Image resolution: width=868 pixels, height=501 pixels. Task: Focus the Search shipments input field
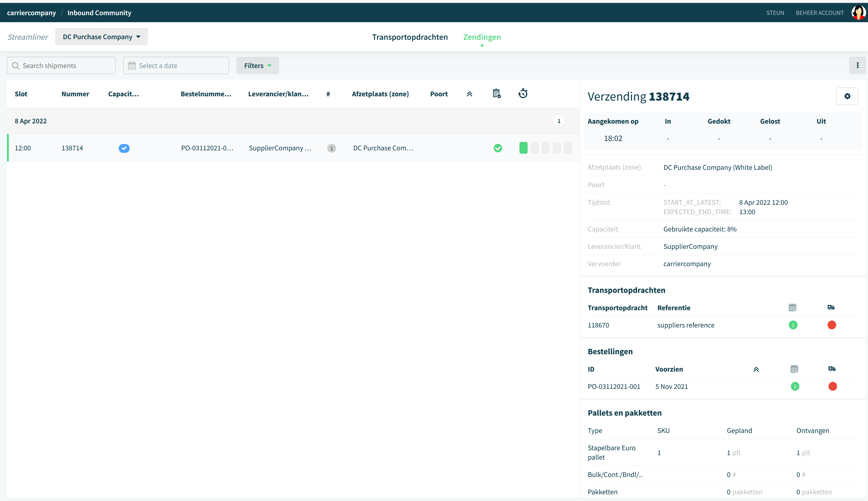pos(61,65)
